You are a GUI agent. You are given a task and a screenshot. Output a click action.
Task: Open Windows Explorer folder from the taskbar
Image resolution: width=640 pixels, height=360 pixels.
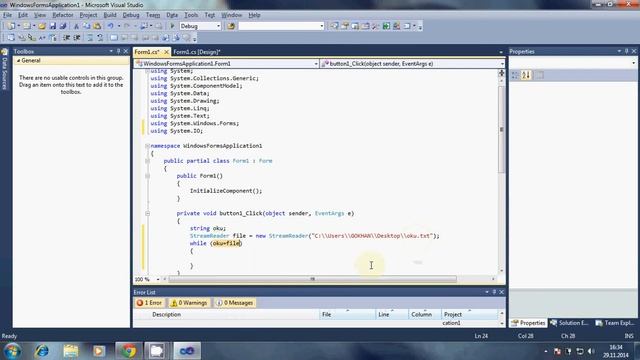70,351
